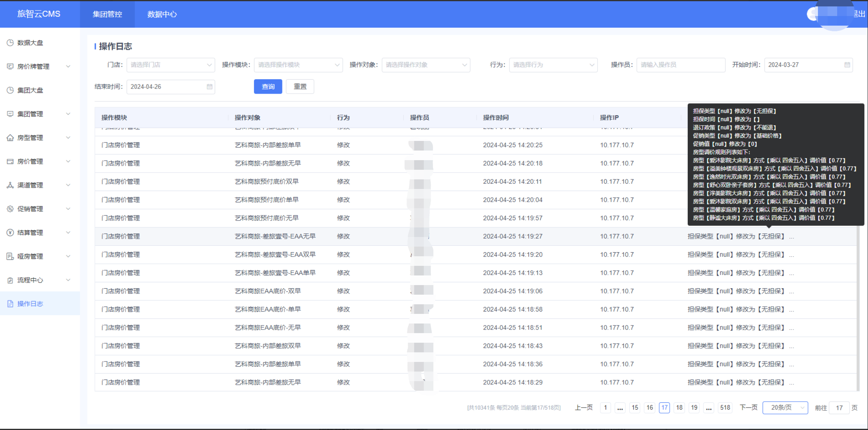Viewport: 868px width, 430px height.
Task: Jump to page 15 in pagination
Action: pyautogui.click(x=635, y=408)
